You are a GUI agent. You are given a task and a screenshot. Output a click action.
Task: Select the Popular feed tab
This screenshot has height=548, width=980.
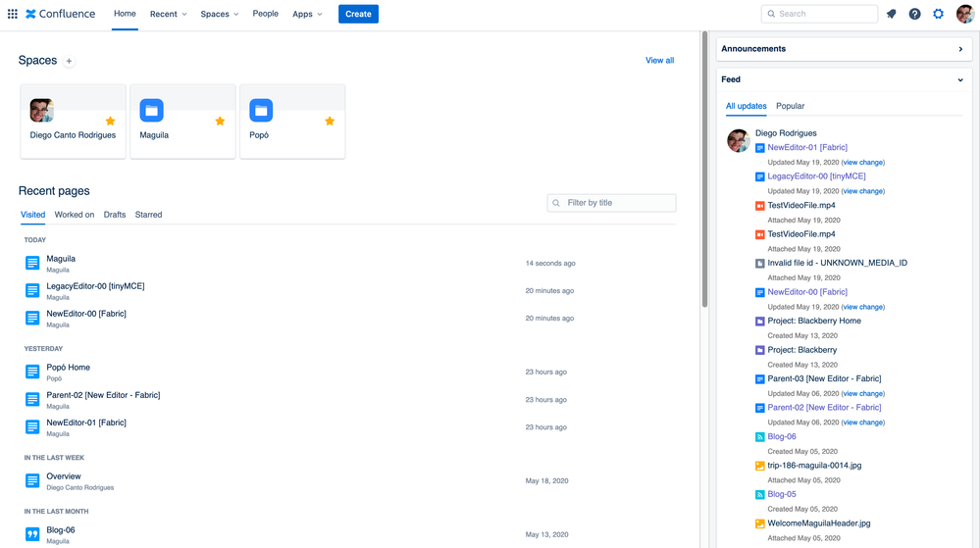coord(790,106)
